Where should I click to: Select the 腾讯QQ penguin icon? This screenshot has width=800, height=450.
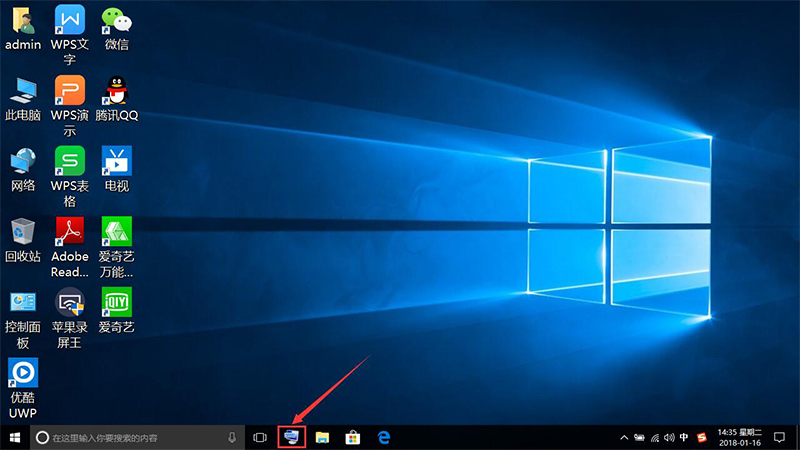pos(117,90)
